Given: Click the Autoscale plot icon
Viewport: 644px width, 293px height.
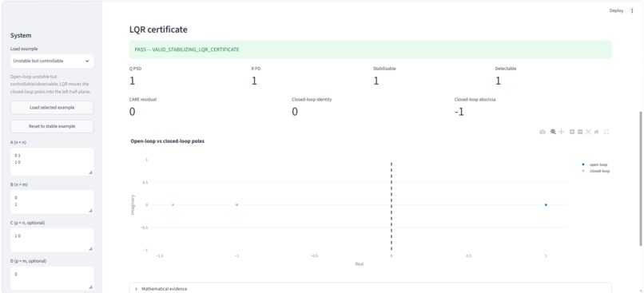Looking at the screenshot, I should pos(588,132).
